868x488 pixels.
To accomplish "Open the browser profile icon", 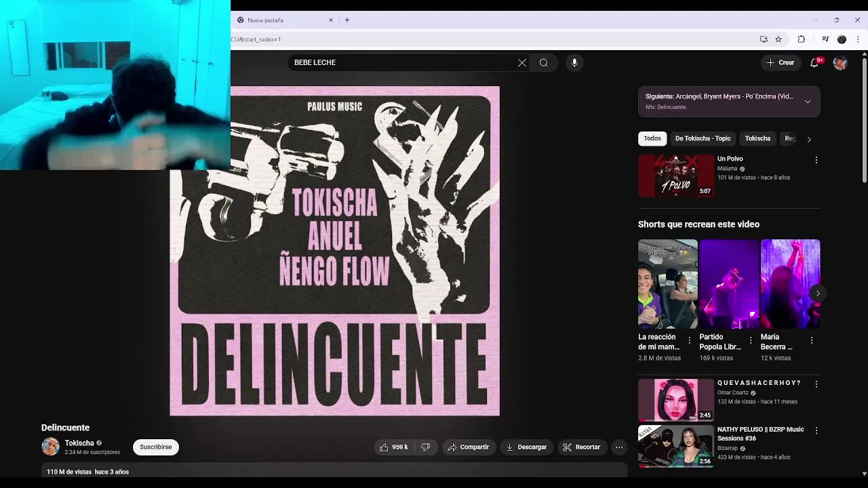I will 842,39.
